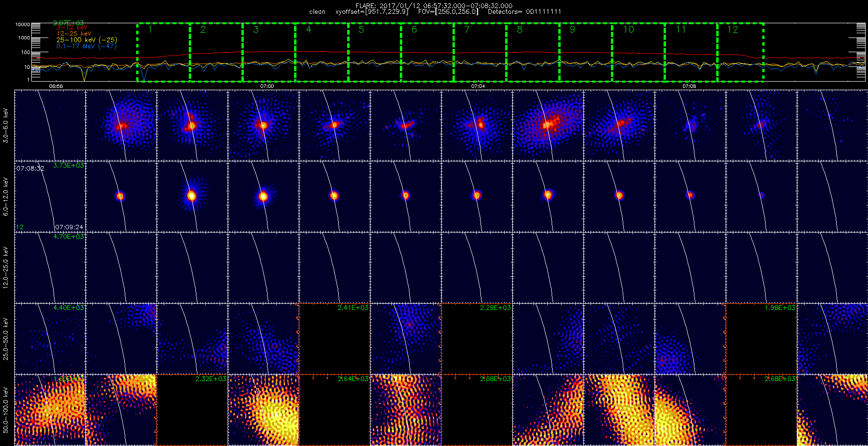This screenshot has height=446, width=868.
Task: Open the black panel labeled 2.64E+03
Action: (x=334, y=410)
